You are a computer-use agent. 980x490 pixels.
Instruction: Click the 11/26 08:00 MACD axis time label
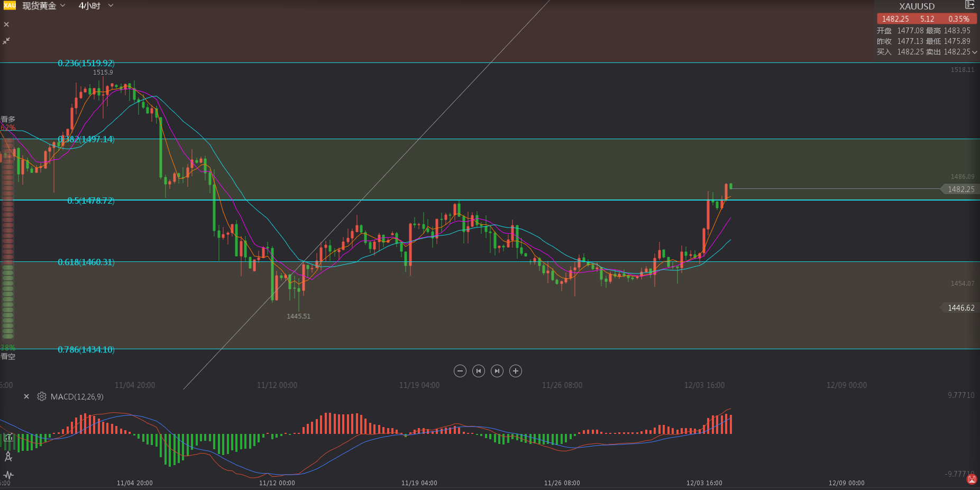562,483
